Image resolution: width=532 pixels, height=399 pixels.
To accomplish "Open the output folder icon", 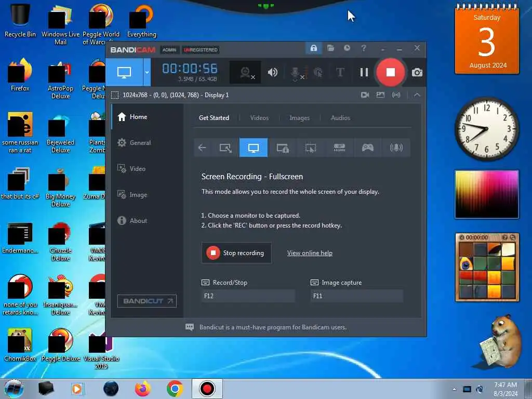I will (x=330, y=48).
